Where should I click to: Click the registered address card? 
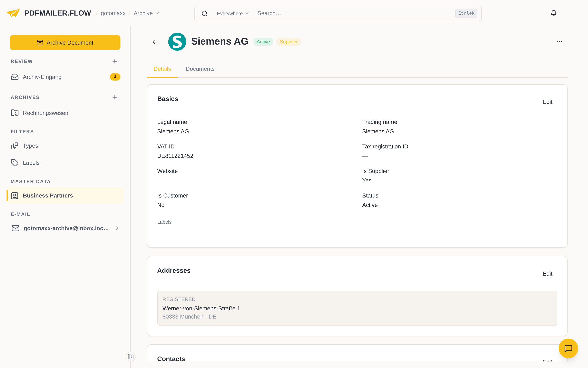[x=357, y=308]
